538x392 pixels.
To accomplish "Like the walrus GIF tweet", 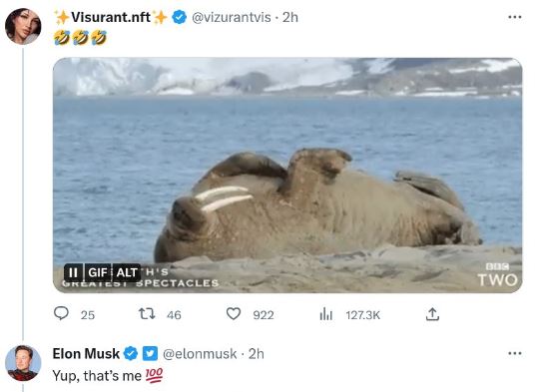I will pyautogui.click(x=234, y=313).
